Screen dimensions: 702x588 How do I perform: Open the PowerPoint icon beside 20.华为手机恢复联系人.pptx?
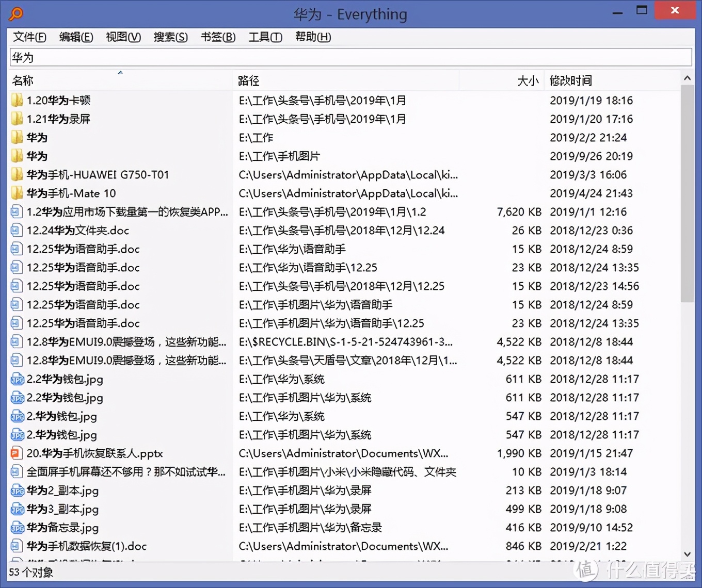click(x=17, y=453)
